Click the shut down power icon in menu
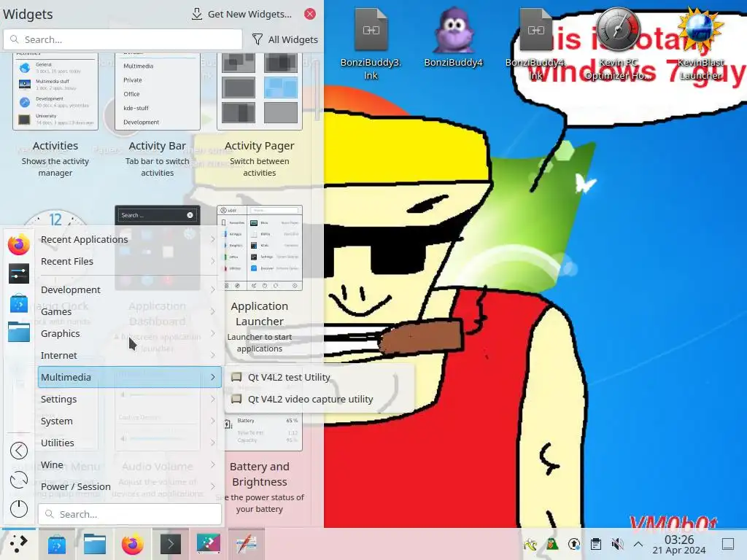Screen dimensions: 747x560 pos(18,508)
